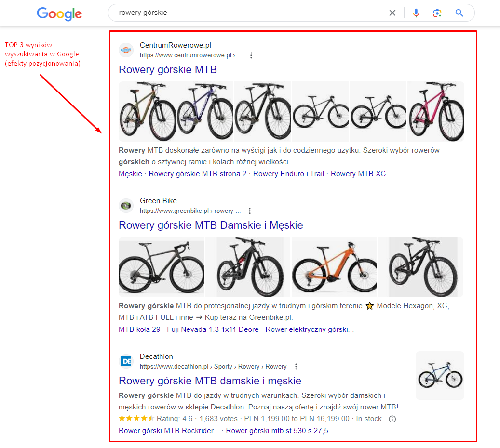Open Rowery górskie MTB damskie i męskie Decathlon
Image resolution: width=500 pixels, height=448 pixels.
pos(210,381)
